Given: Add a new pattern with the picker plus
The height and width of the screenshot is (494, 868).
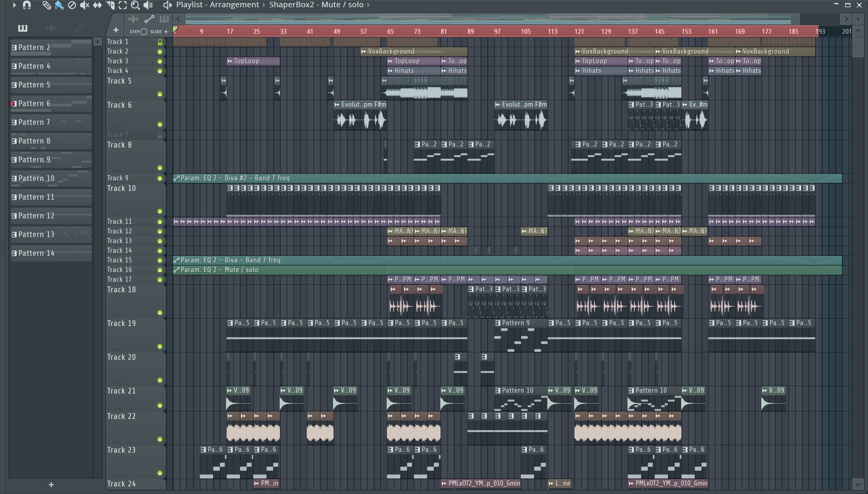Looking at the screenshot, I should 51,484.
